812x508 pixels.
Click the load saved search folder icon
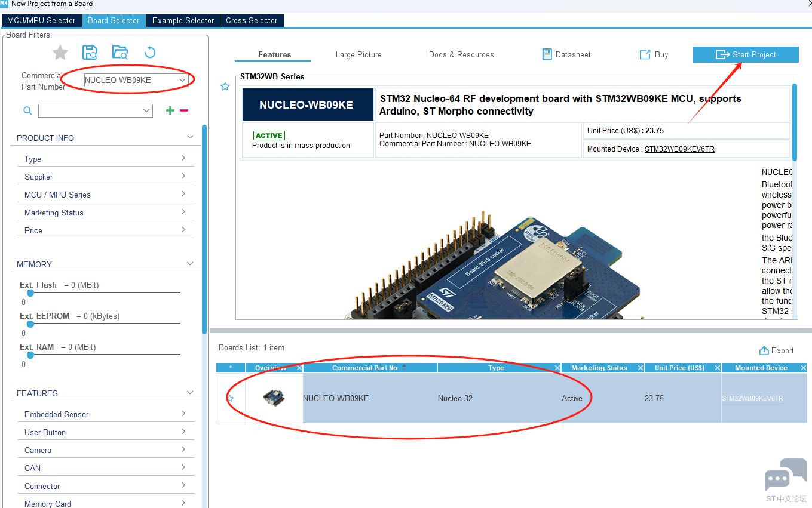point(120,53)
